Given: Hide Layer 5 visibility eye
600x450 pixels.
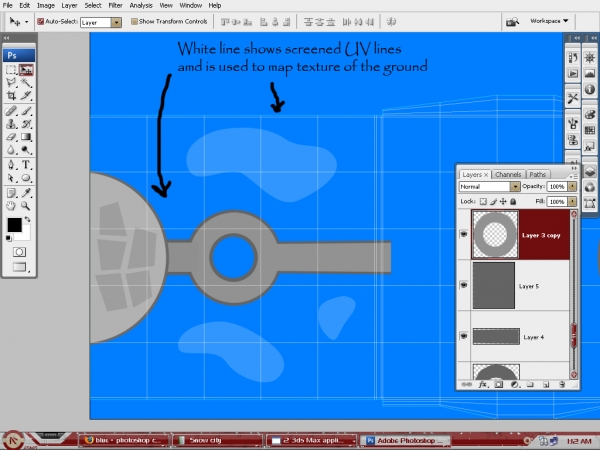Looking at the screenshot, I should 464,285.
